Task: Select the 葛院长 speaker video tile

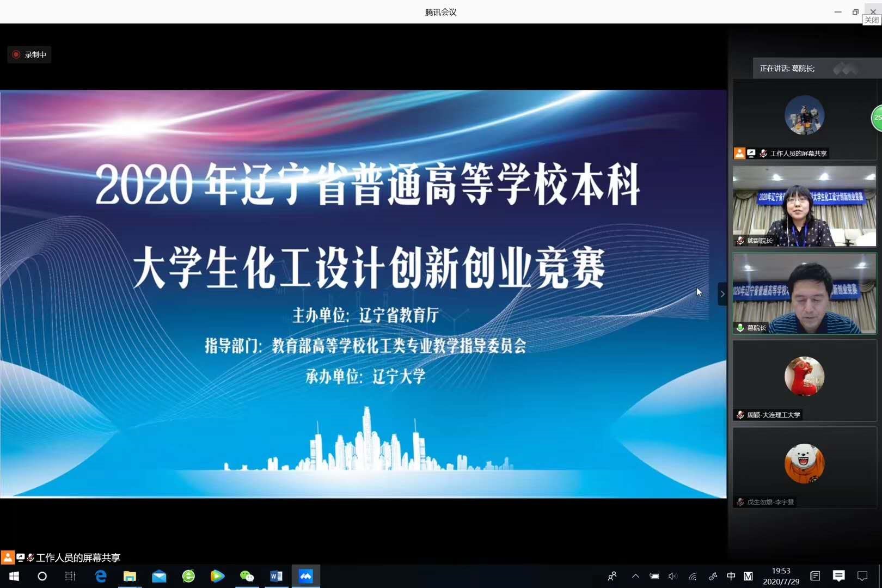Action: click(804, 293)
